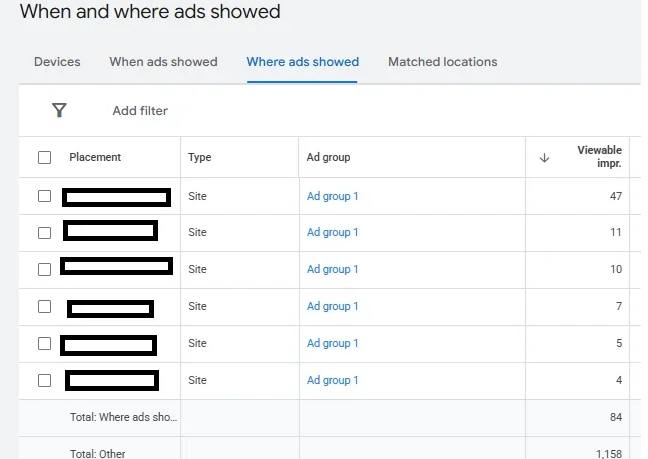Click the filter funnel icon
The width and height of the screenshot is (648, 459).
tap(60, 110)
